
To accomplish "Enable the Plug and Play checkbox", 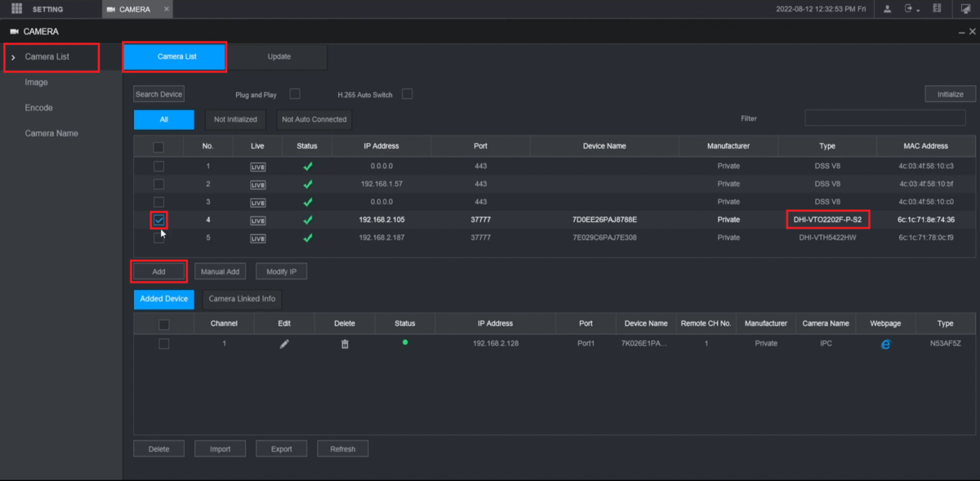I will [295, 94].
